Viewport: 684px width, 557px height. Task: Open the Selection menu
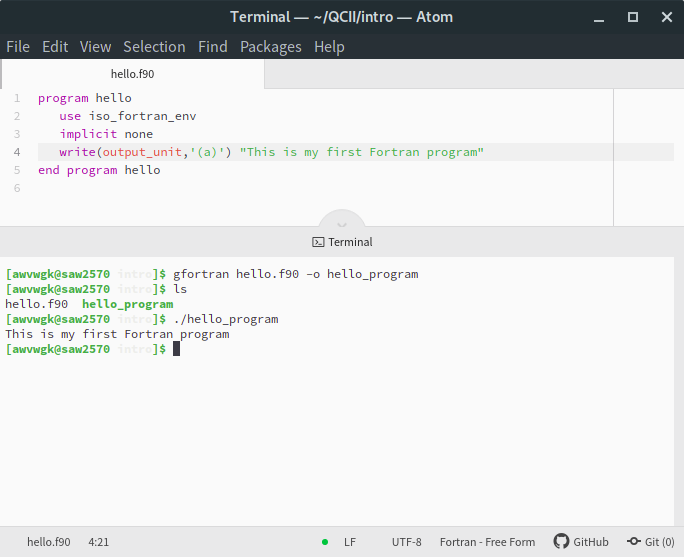[x=154, y=47]
